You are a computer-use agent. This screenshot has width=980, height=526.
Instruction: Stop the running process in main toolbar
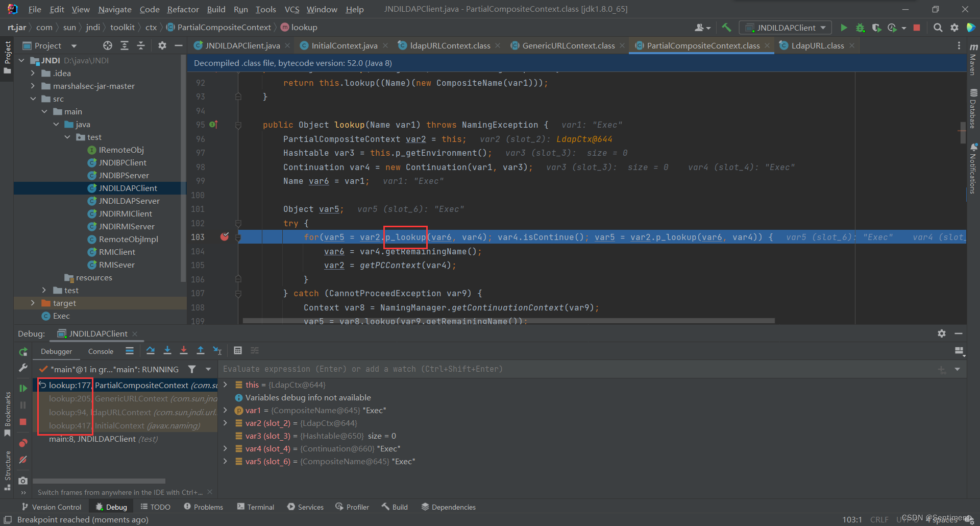pos(917,28)
